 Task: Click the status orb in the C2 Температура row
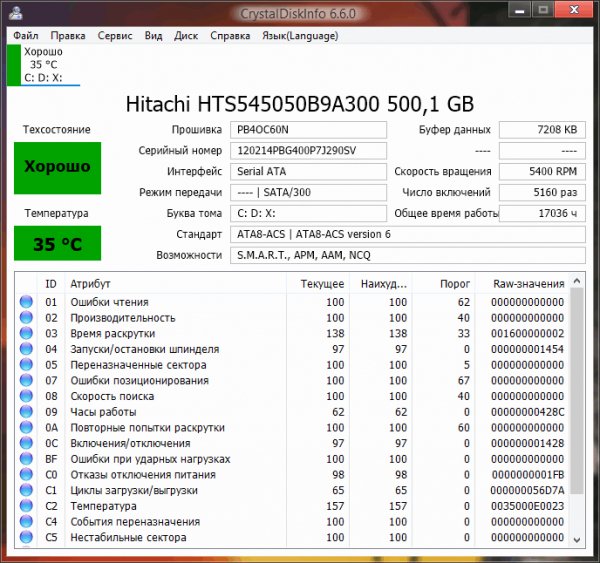coord(26,506)
